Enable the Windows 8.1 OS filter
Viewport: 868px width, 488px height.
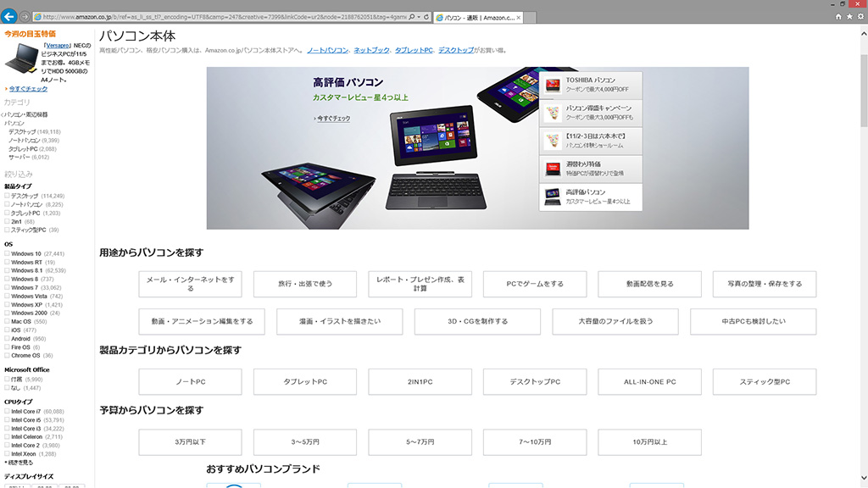[7, 270]
